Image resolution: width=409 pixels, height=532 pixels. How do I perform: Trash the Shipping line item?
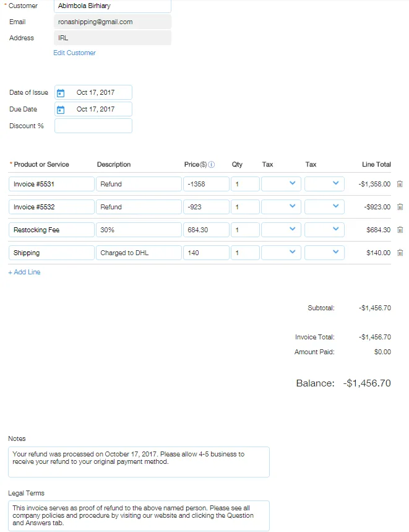pyautogui.click(x=400, y=253)
